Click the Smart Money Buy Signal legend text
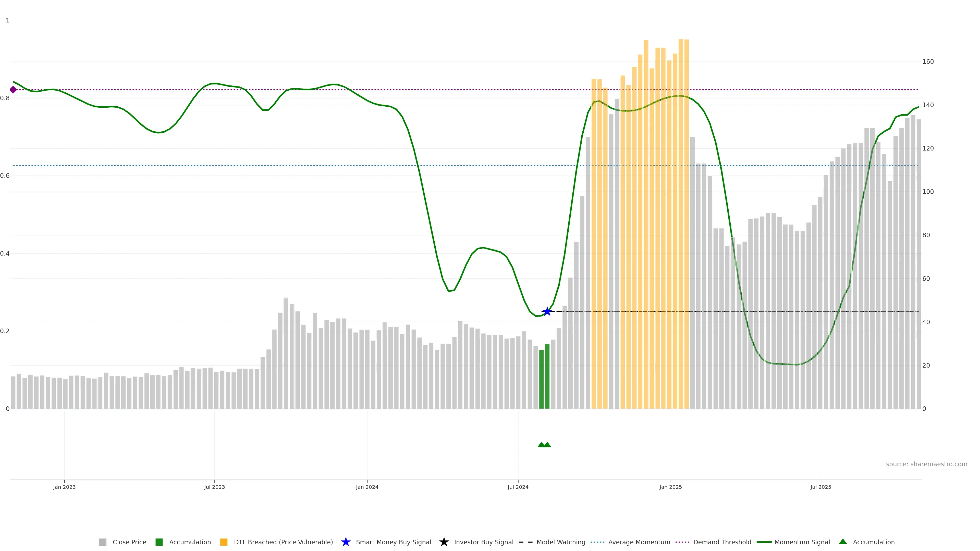 pyautogui.click(x=393, y=542)
